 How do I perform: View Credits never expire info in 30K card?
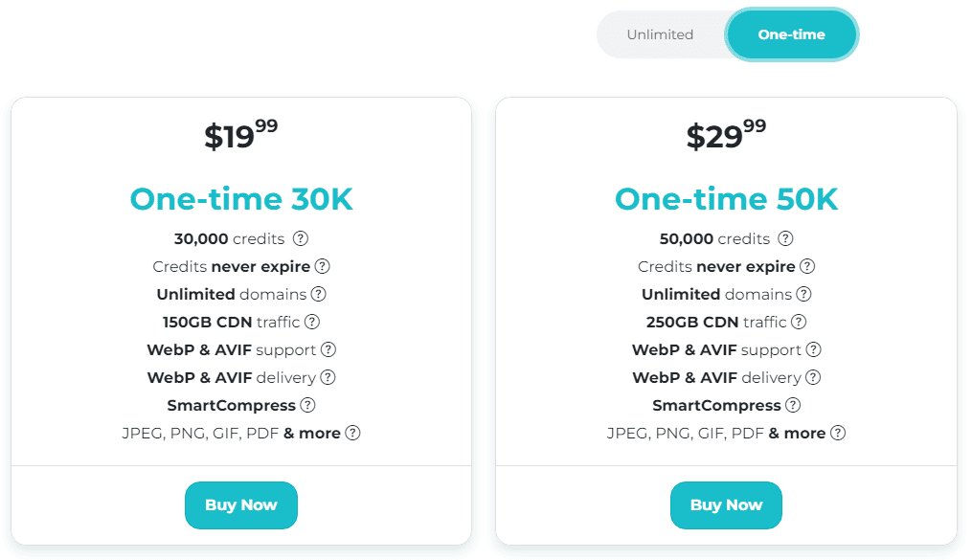click(323, 266)
